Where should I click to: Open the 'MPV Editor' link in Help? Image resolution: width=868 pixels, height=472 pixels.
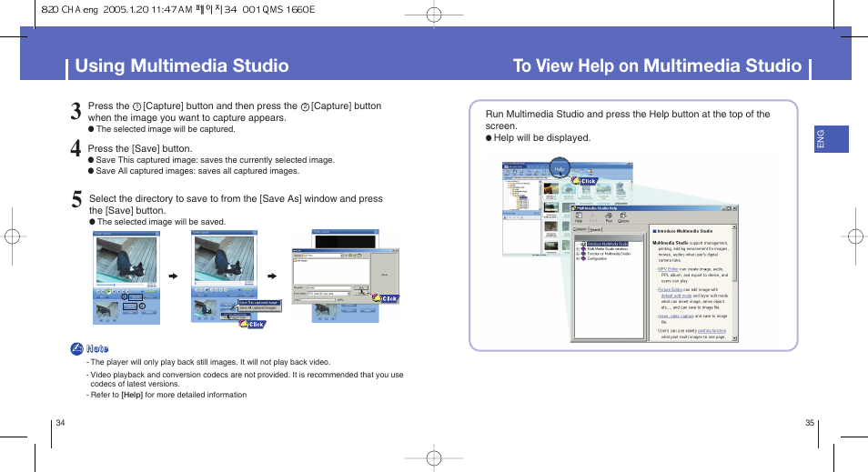point(668,269)
